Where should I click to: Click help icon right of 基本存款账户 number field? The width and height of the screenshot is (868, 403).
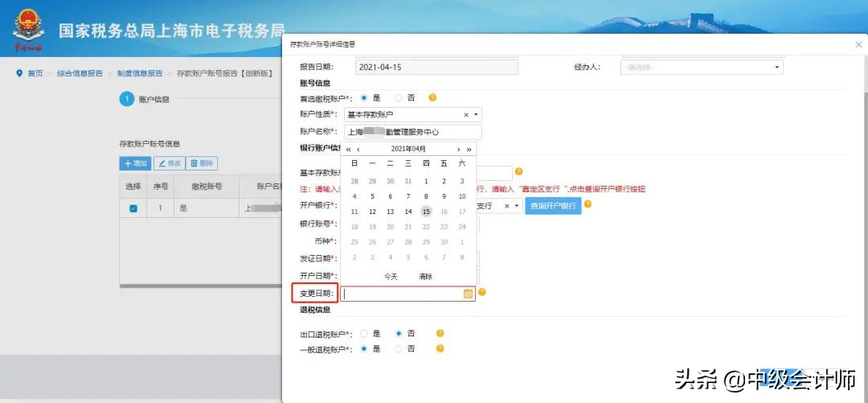[518, 171]
